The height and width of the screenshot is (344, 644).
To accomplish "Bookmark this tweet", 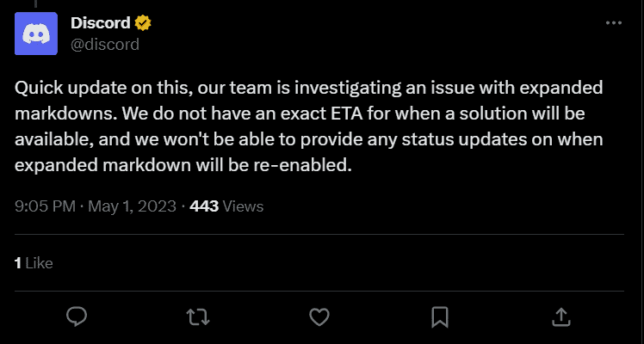I will pyautogui.click(x=440, y=316).
